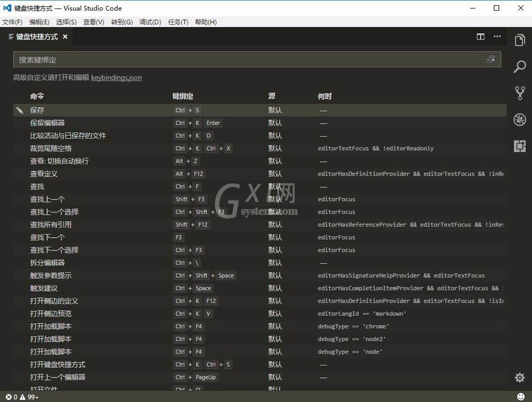Click the 何时 column header
The height and width of the screenshot is (402, 532).
pyautogui.click(x=325, y=96)
